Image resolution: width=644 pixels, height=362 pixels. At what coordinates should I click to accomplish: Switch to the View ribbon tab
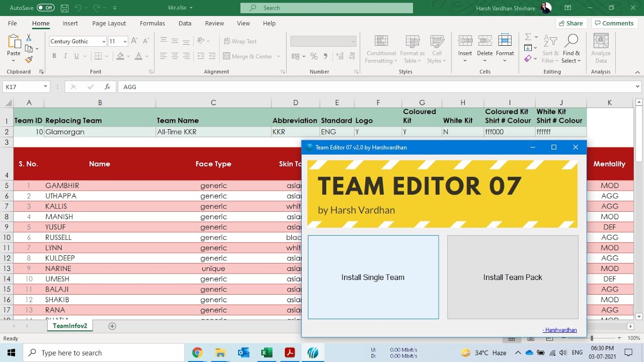244,23
